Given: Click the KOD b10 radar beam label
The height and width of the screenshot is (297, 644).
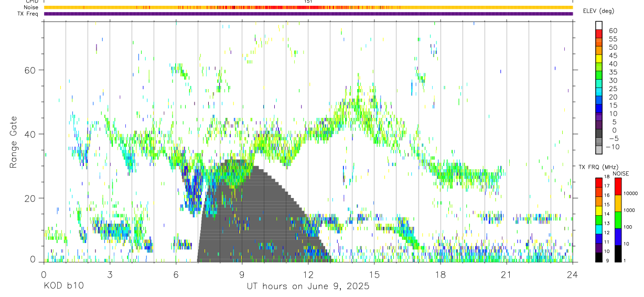Looking at the screenshot, I should click(x=63, y=287).
